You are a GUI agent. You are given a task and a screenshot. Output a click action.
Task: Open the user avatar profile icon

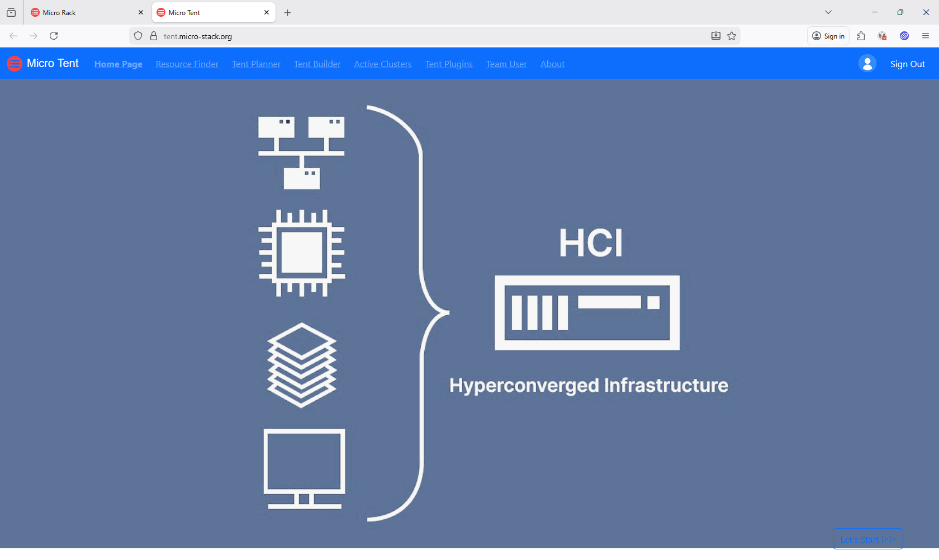click(x=867, y=63)
